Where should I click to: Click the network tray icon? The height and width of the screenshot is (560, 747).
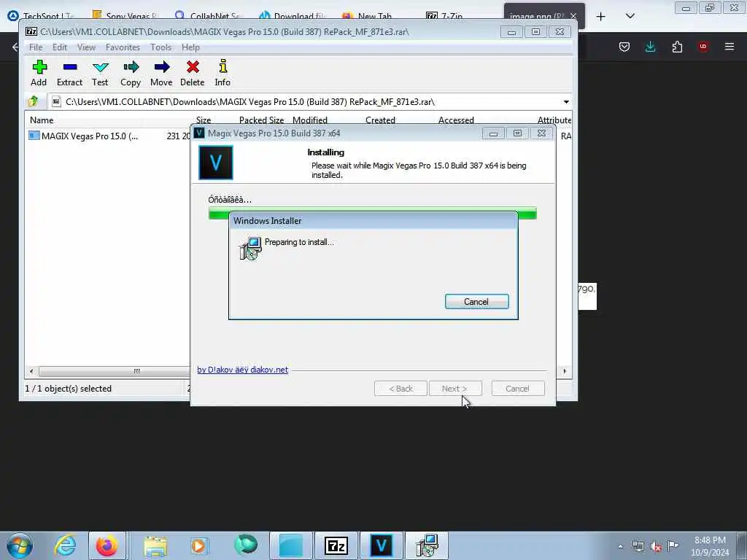[x=638, y=546]
